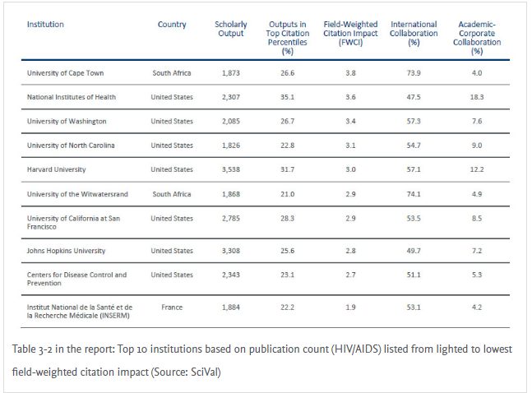Click the Country column header
This screenshot has width=532, height=393.
click(172, 25)
